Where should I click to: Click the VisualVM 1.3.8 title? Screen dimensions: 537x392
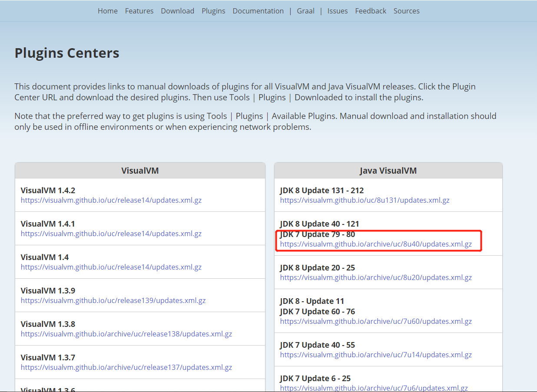48,324
